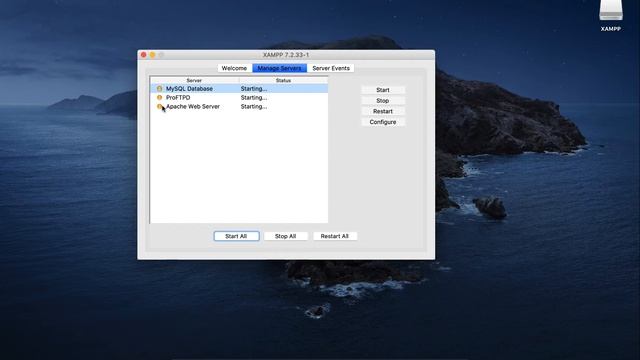Select the ProFTPD server row

tap(239, 98)
